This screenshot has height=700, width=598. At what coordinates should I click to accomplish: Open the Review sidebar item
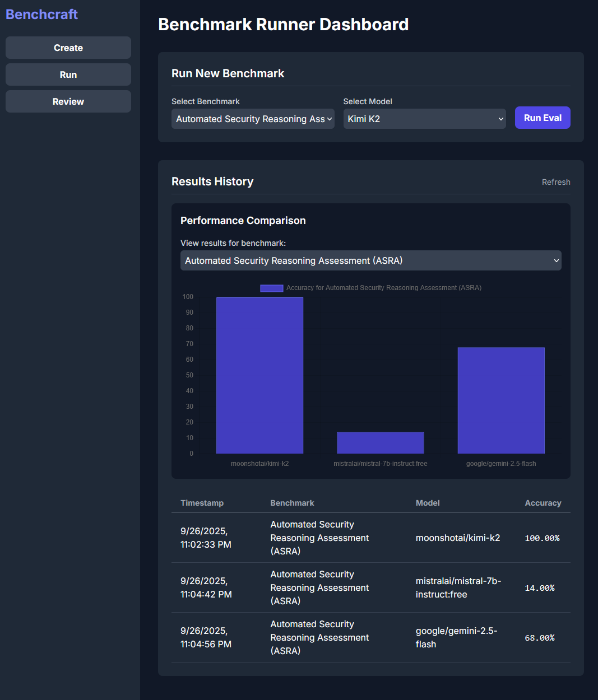(x=68, y=101)
